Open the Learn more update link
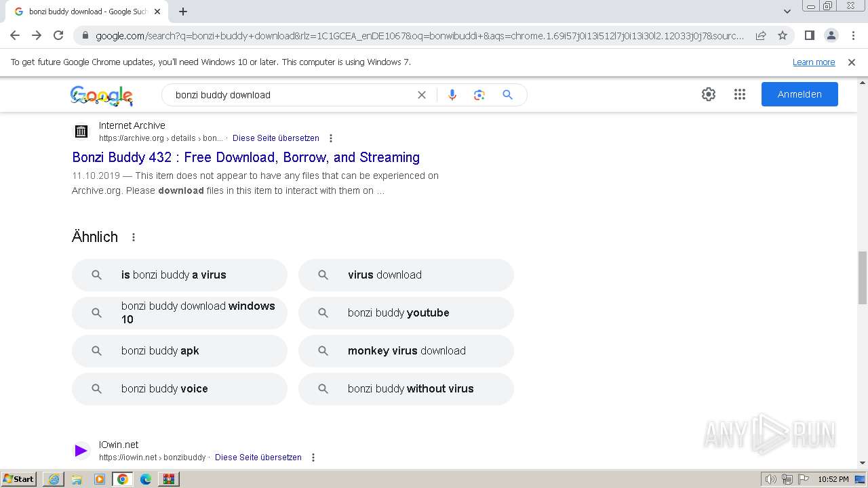 click(814, 62)
